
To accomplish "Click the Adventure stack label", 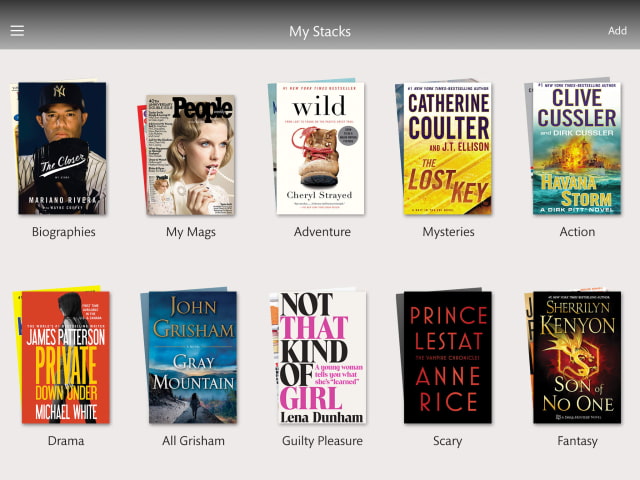I will click(322, 232).
